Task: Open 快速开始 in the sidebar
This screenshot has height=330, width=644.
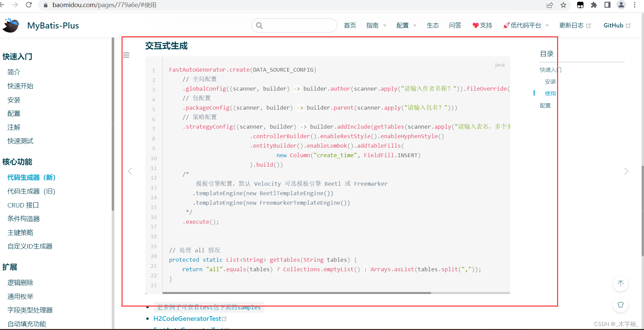Action: tap(20, 86)
